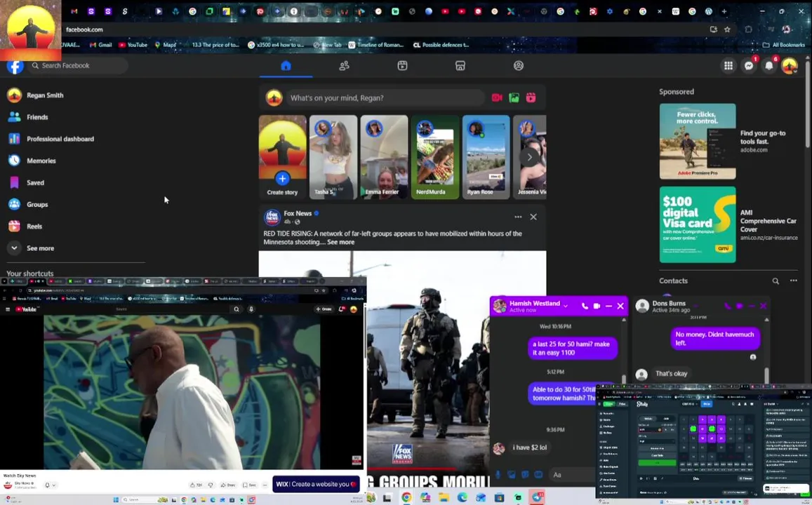Click What's on your mind post box

pos(386,97)
